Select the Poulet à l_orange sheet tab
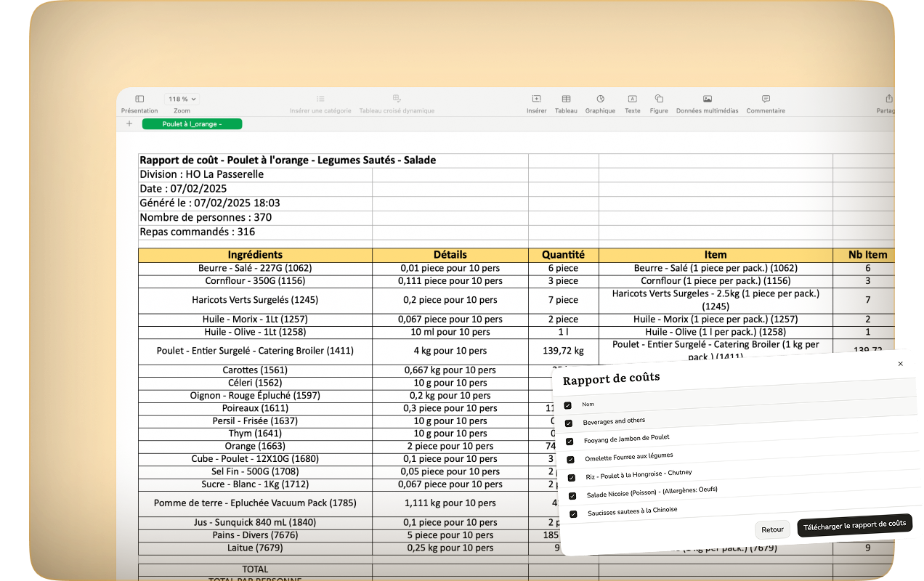This screenshot has height=581, width=924. tap(192, 124)
